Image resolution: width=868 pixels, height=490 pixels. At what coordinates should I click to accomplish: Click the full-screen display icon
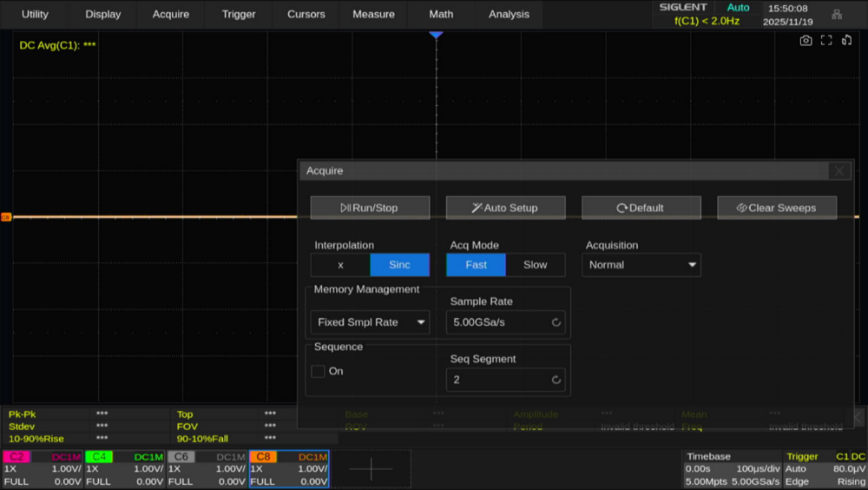click(826, 41)
